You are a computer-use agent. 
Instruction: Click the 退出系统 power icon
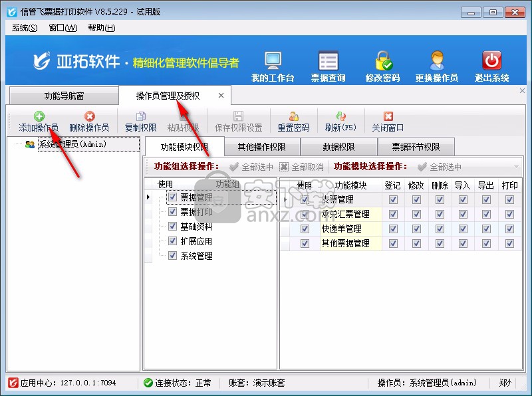point(491,60)
